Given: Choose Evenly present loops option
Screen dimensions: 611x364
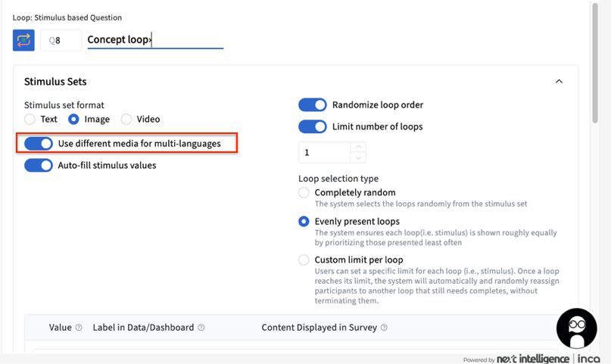Looking at the screenshot, I should tap(304, 222).
